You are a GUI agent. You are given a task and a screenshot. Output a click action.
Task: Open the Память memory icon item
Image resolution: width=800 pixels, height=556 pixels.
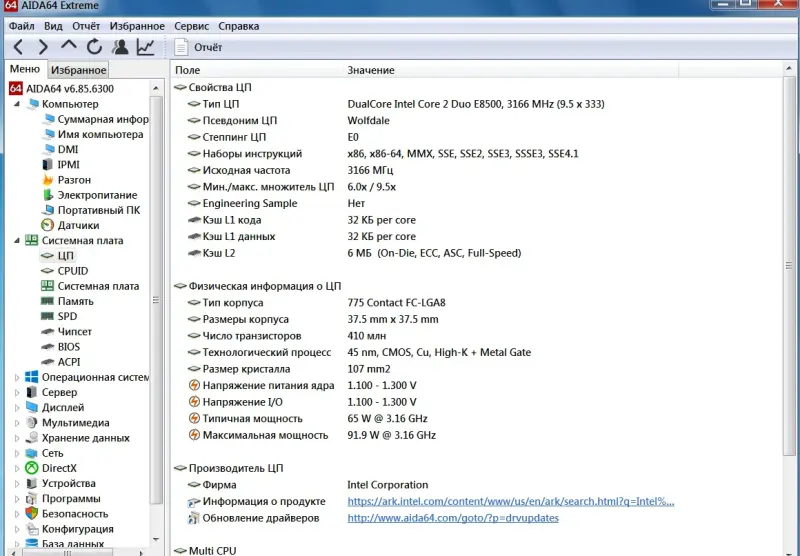click(47, 301)
